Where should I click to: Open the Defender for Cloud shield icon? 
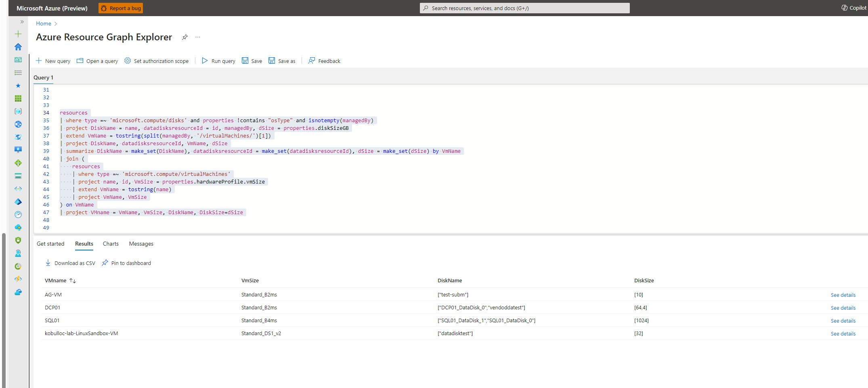[18, 240]
